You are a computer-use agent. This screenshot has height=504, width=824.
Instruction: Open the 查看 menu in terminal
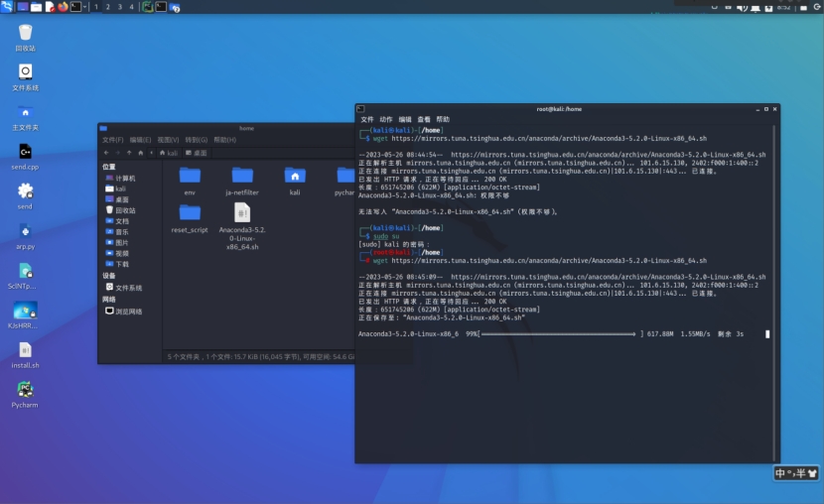tap(424, 119)
